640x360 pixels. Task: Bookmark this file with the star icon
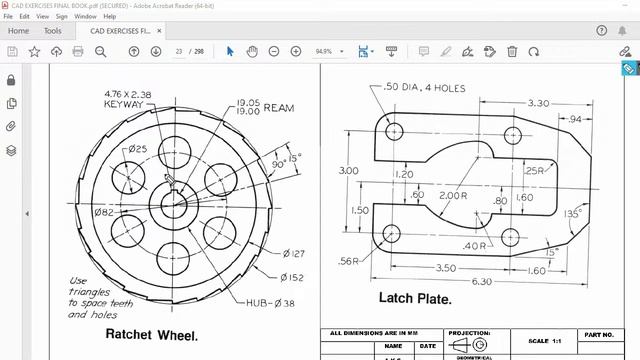[x=34, y=51]
